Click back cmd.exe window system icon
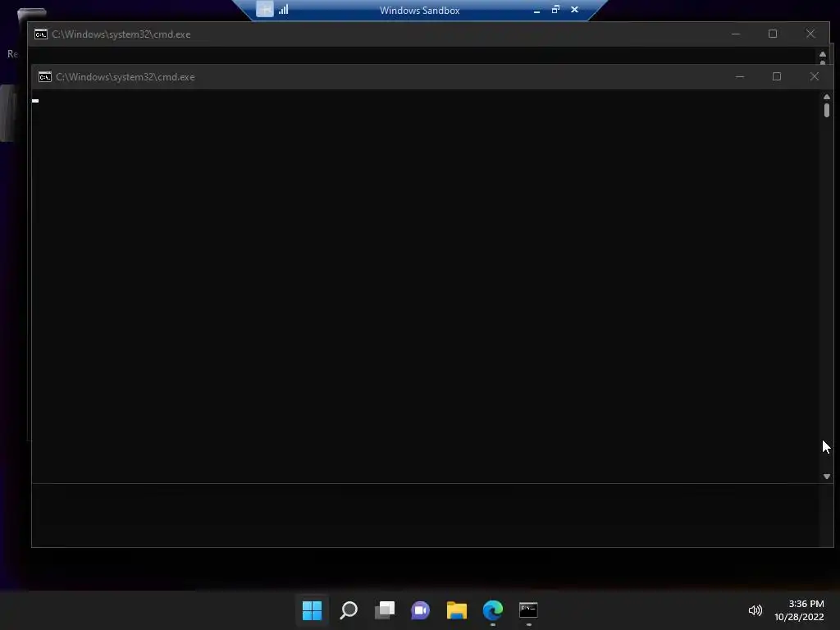Viewport: 840px width, 630px height. (41, 34)
